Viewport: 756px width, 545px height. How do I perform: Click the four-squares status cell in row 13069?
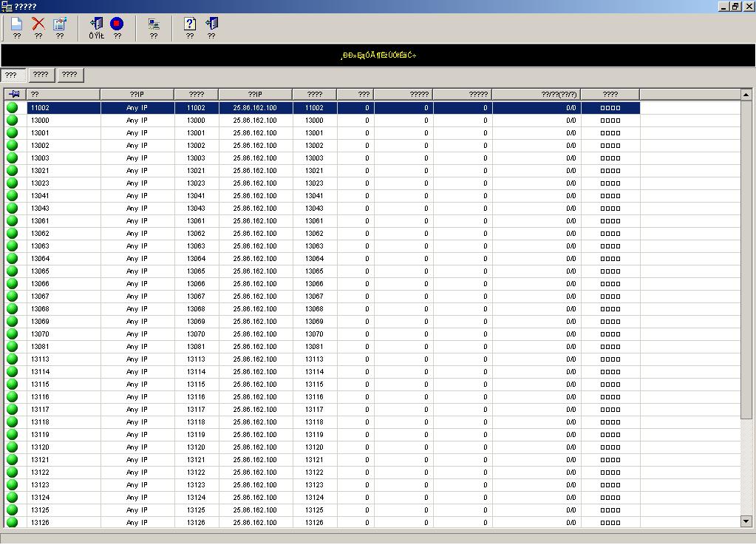610,321
